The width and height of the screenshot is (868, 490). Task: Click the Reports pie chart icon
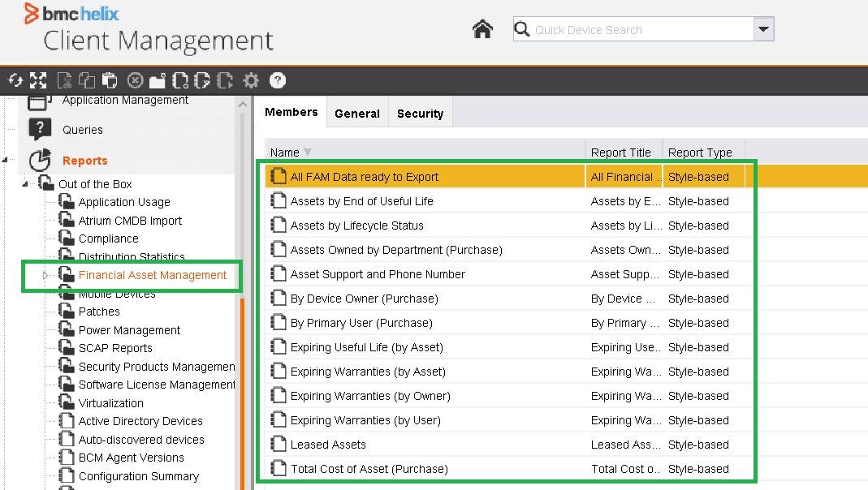[x=40, y=160]
